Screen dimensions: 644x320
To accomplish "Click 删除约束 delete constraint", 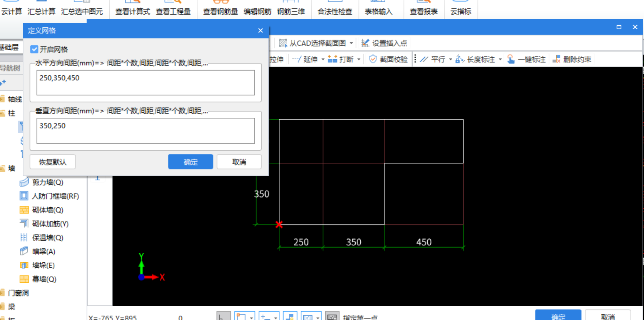I will [572, 59].
